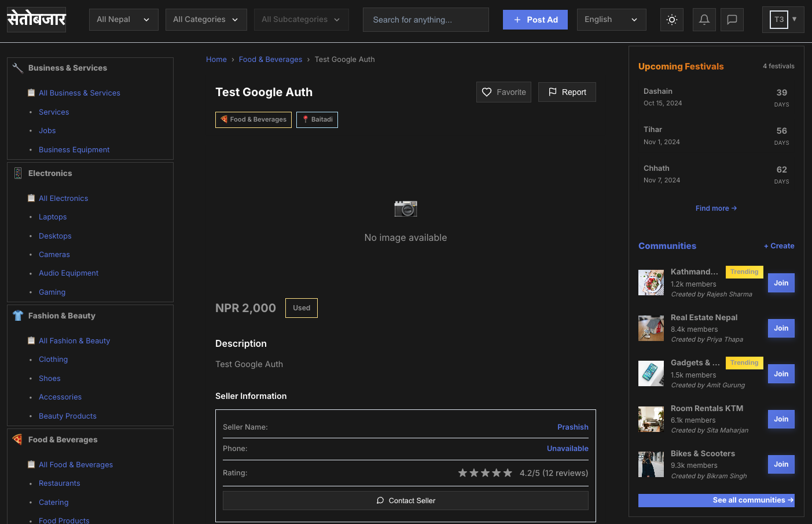Toggle the light/dark theme sun icon
This screenshot has height=524, width=812.
click(x=671, y=20)
